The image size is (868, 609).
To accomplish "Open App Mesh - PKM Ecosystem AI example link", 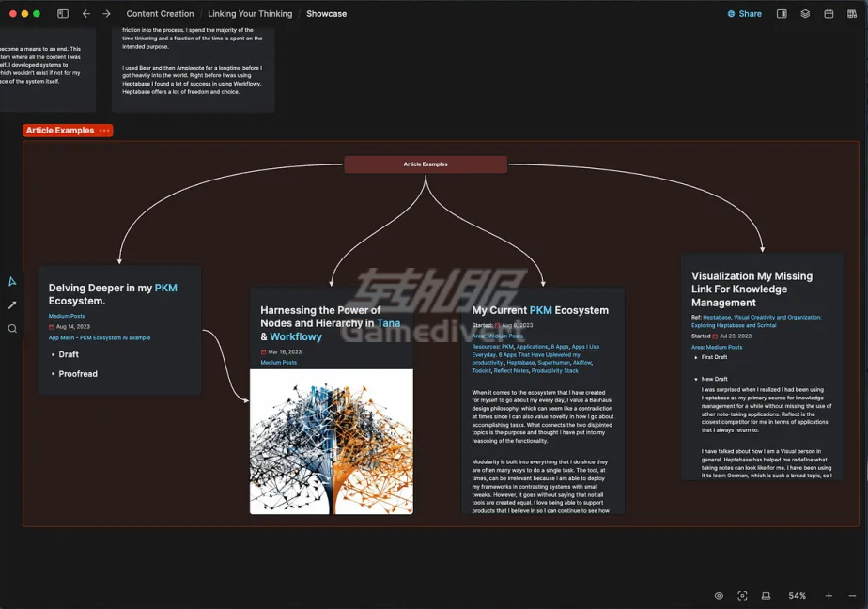I will tap(100, 337).
